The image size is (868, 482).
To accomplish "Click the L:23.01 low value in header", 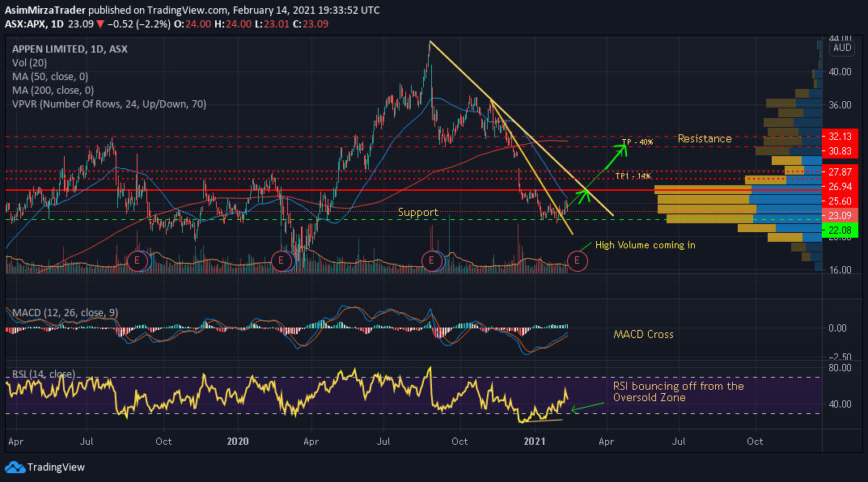I will (x=272, y=23).
